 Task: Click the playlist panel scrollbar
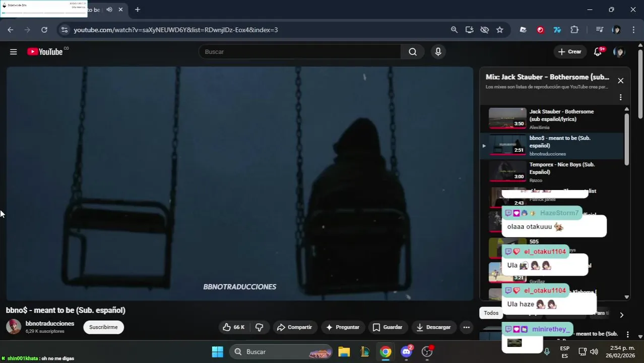click(627, 139)
